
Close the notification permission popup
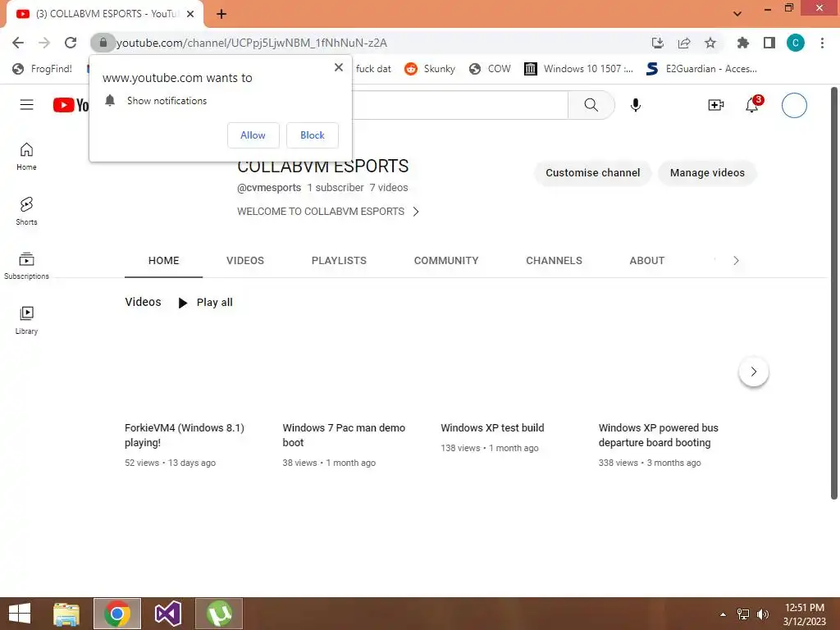pos(339,67)
